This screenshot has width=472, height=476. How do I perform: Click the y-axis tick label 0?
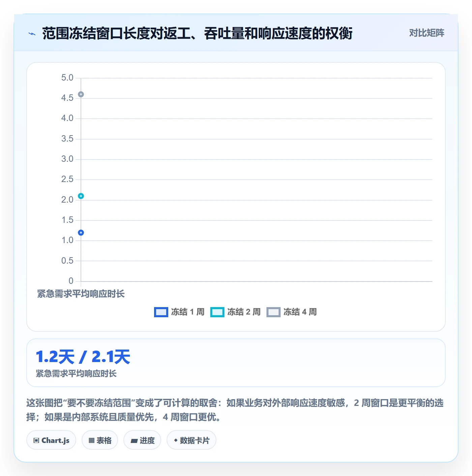coord(71,281)
